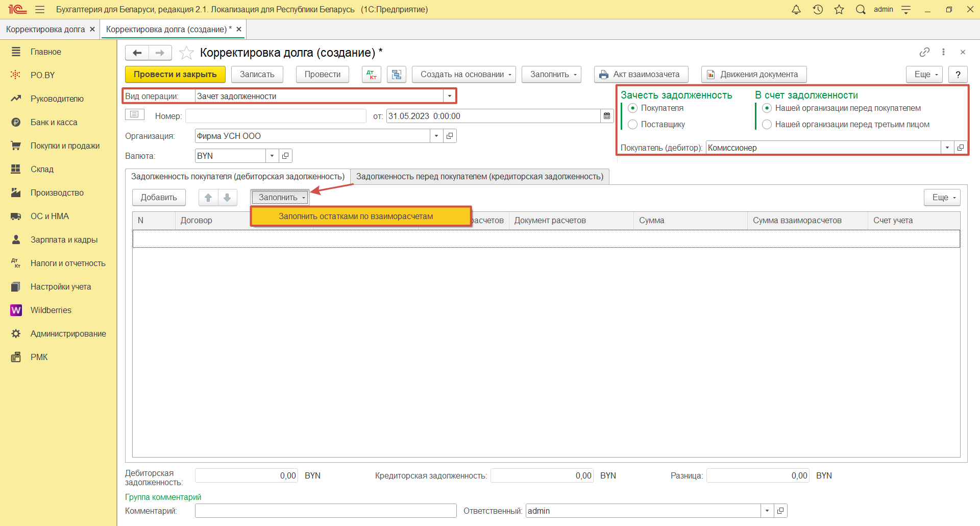Open the history clock icon in title bar
The height and width of the screenshot is (526, 980).
click(818, 10)
